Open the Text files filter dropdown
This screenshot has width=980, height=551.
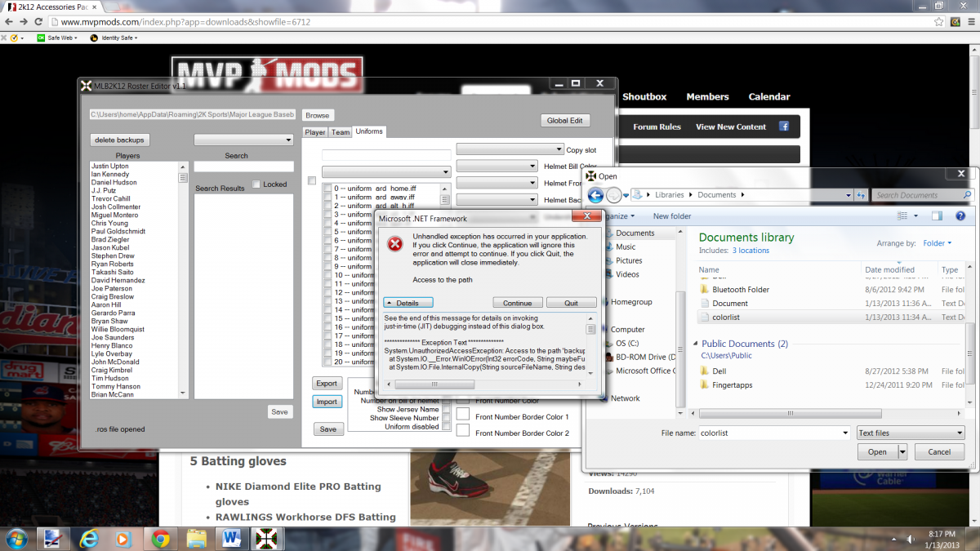click(x=911, y=433)
